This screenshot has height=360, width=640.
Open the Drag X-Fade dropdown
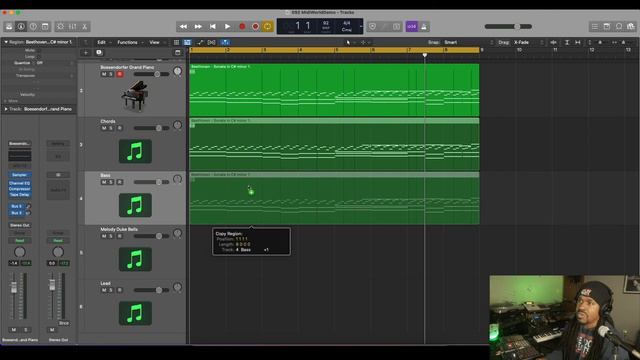[x=528, y=42]
